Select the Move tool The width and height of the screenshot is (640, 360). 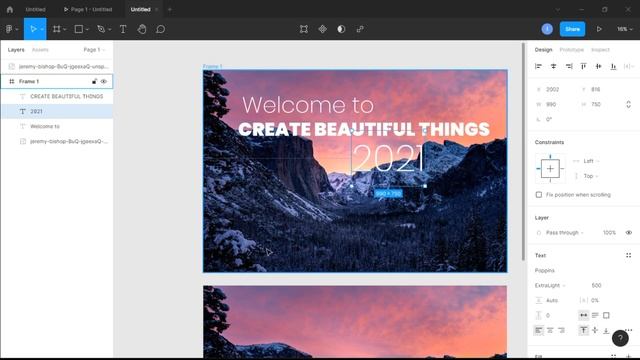33,29
